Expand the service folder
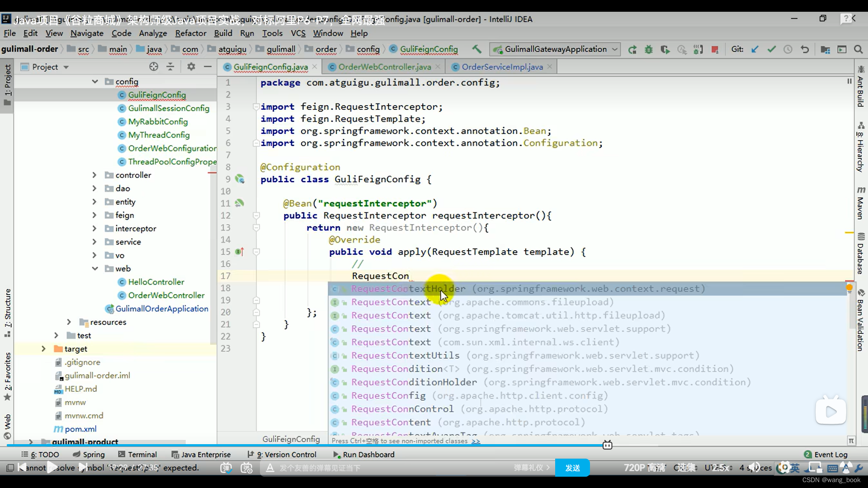Viewport: 868px width, 488px height. tap(94, 242)
